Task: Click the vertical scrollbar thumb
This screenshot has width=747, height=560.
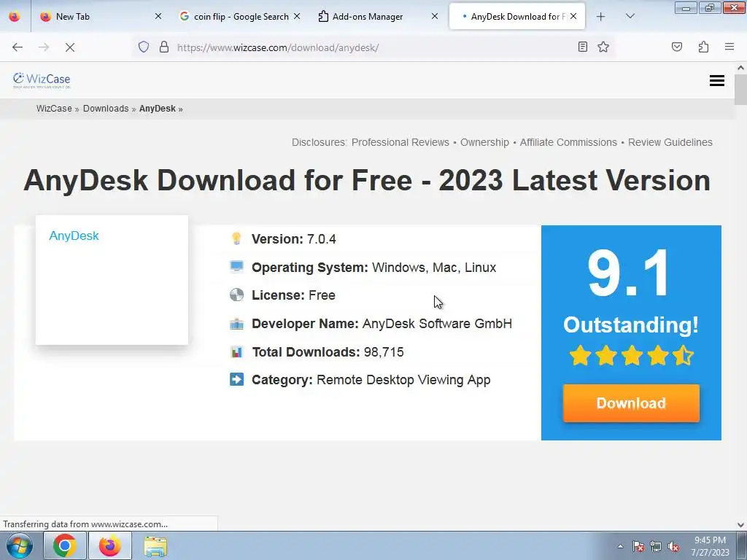Action: point(741,90)
